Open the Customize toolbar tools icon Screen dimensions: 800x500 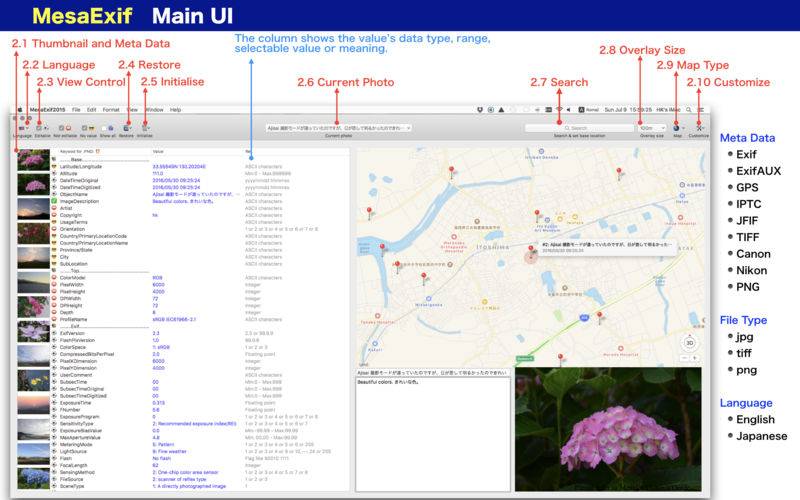click(699, 129)
